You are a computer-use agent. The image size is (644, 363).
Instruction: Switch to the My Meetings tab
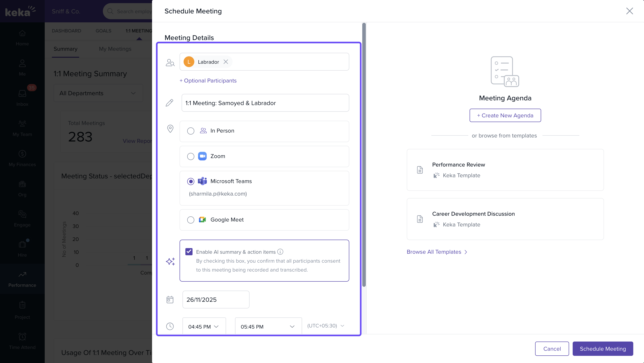(x=115, y=49)
